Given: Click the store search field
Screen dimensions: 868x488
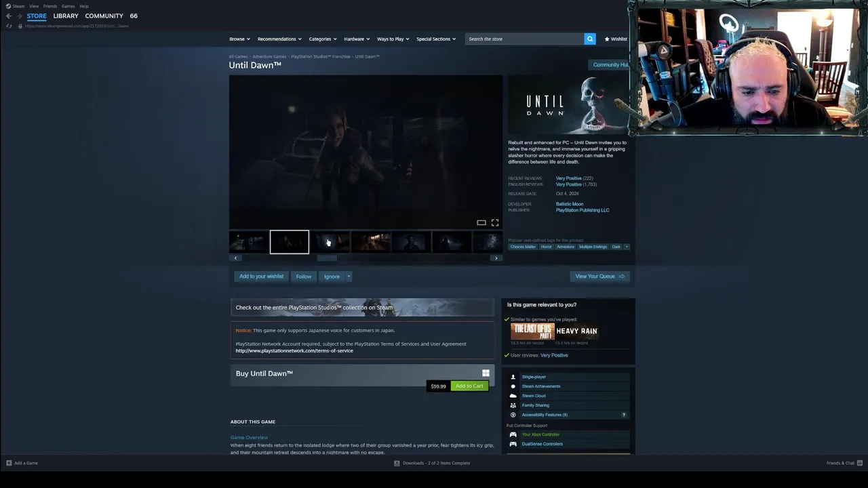Looking at the screenshot, I should pyautogui.click(x=525, y=39).
